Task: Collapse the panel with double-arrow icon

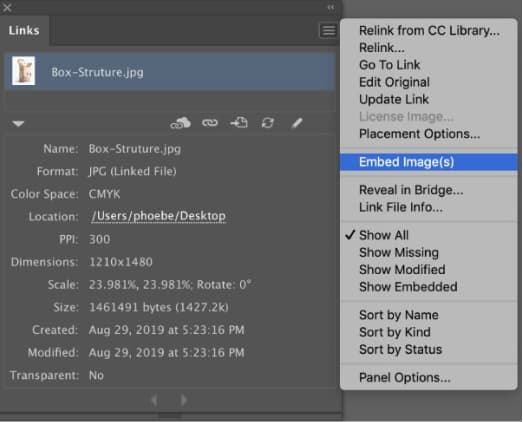Action: click(331, 7)
